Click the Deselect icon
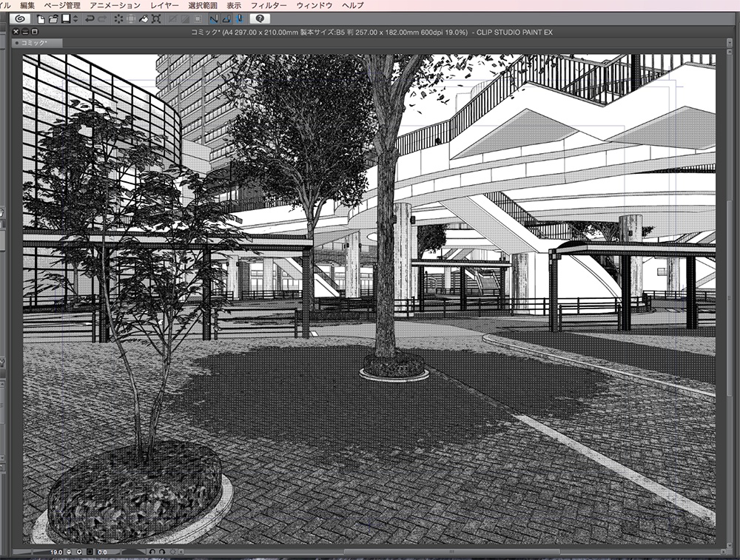 click(x=172, y=19)
